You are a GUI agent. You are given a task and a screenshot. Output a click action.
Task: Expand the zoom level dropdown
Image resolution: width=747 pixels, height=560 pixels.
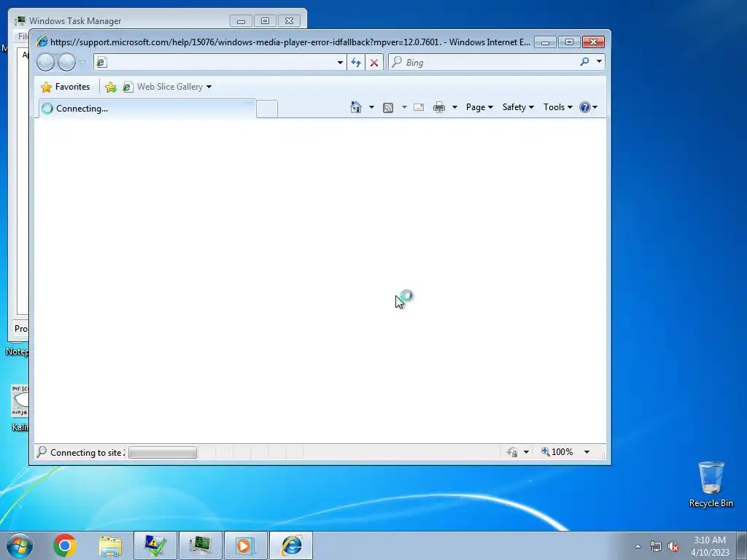[x=587, y=452]
